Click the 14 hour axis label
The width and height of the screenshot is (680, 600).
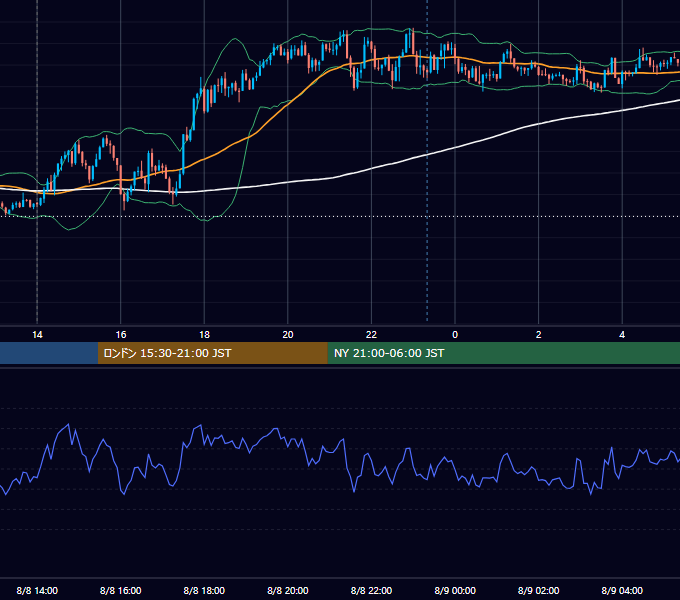[37, 335]
